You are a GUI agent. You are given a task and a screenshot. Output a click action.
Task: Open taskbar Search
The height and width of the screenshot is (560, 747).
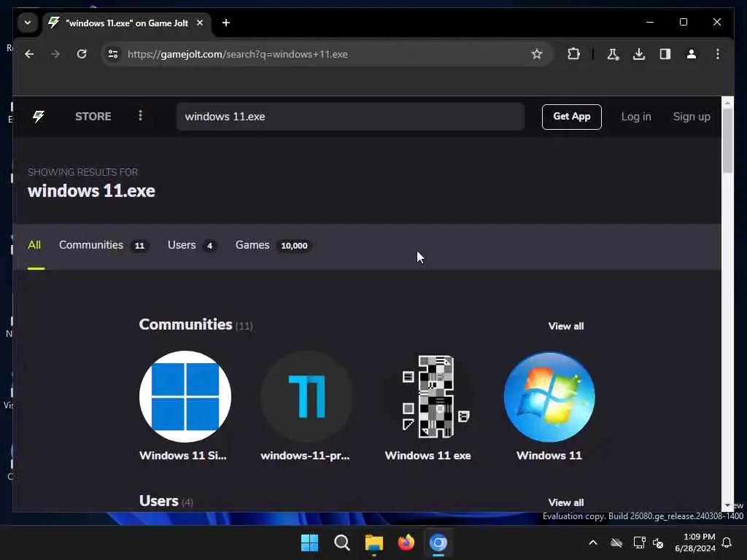click(341, 542)
